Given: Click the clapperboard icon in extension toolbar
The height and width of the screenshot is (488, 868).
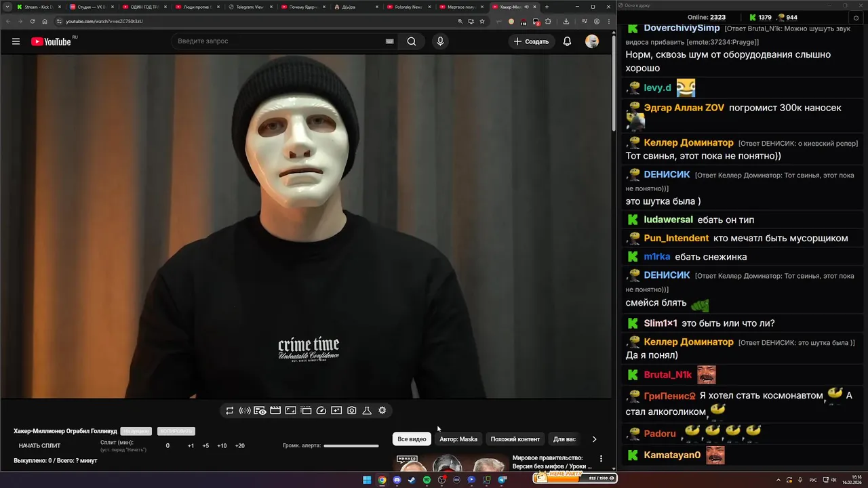Looking at the screenshot, I should pos(275,411).
